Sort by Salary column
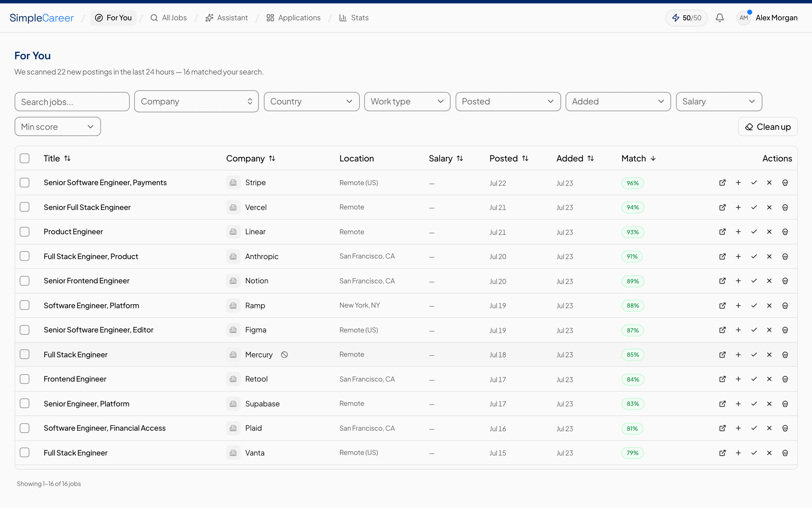The width and height of the screenshot is (812, 508). (446, 158)
